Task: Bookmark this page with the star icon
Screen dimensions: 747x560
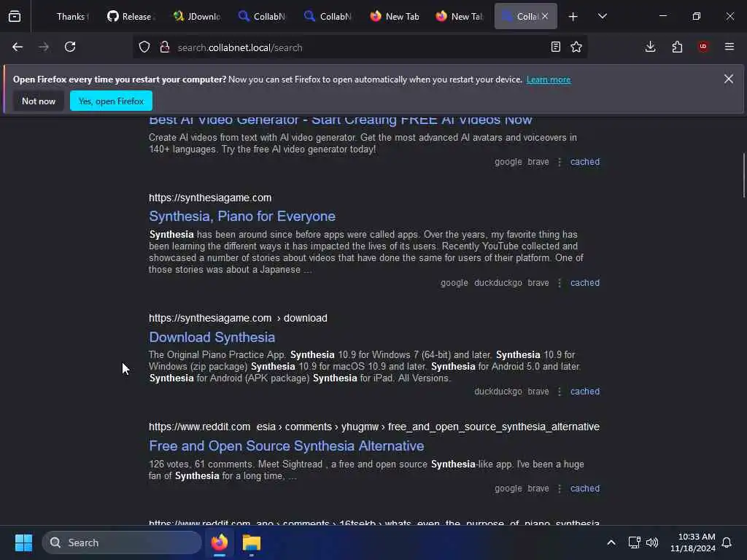Action: [x=576, y=47]
